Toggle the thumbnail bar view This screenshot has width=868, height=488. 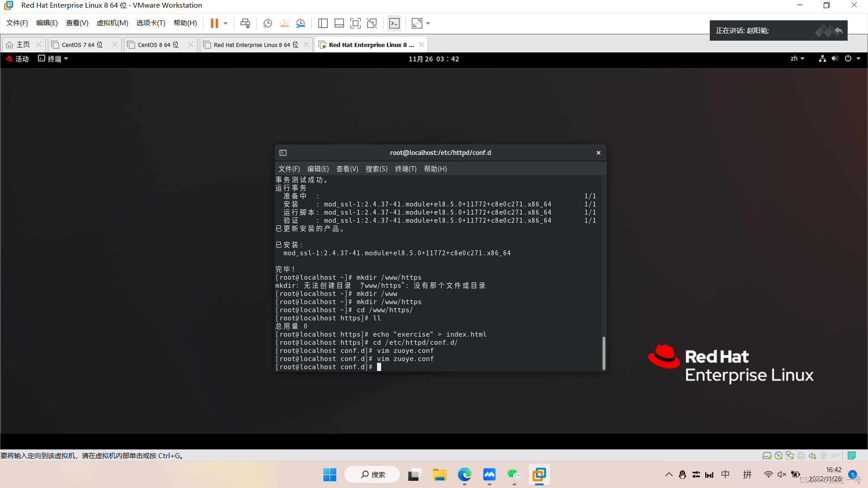pos(339,23)
